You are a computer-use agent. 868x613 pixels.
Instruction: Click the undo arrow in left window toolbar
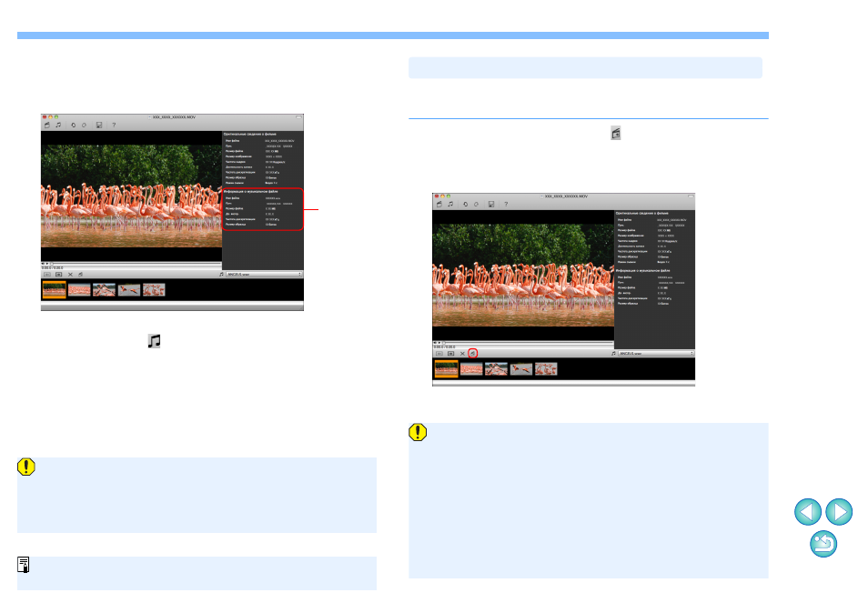pos(73,125)
